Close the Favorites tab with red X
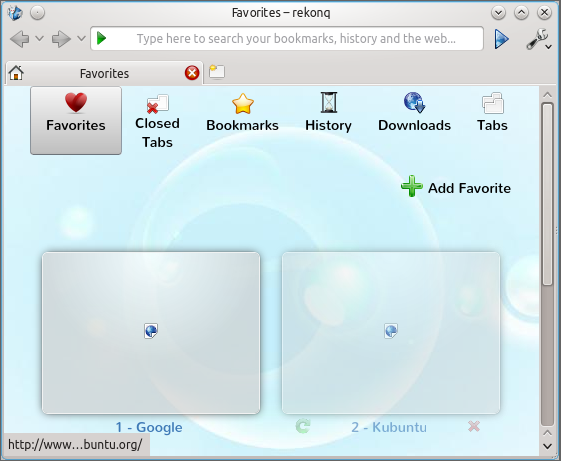561x461 pixels. [x=192, y=73]
